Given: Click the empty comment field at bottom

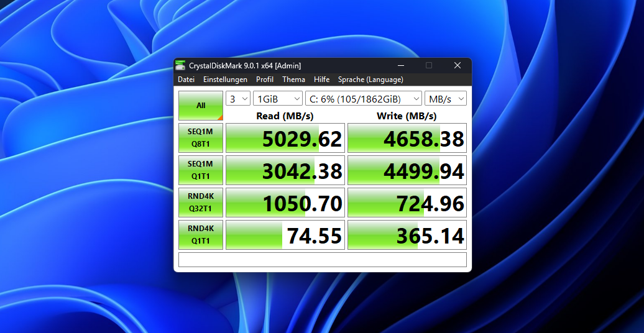Looking at the screenshot, I should click(x=322, y=260).
